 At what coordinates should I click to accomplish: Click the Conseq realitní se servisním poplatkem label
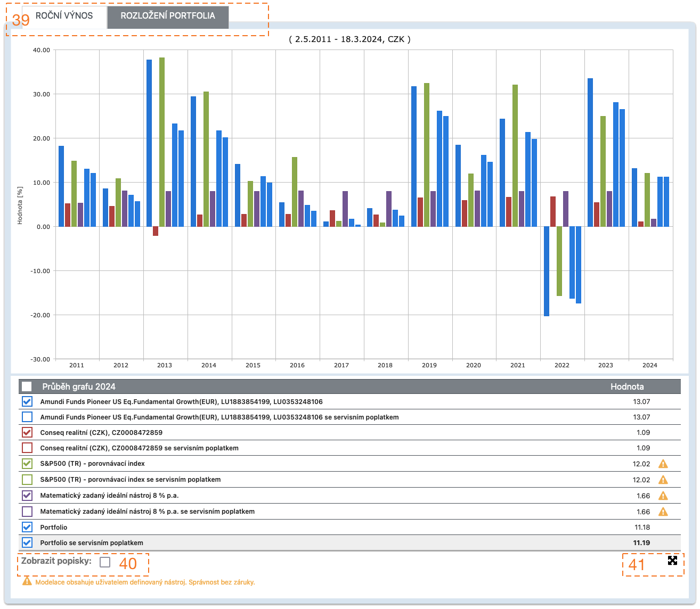[x=139, y=448]
